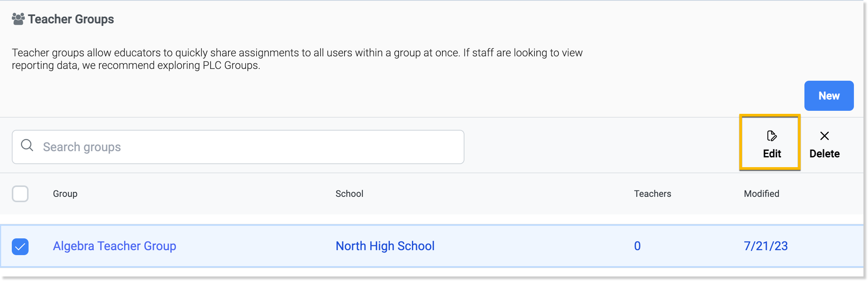
Task: Click the Teacher Groups people icon
Action: (18, 19)
